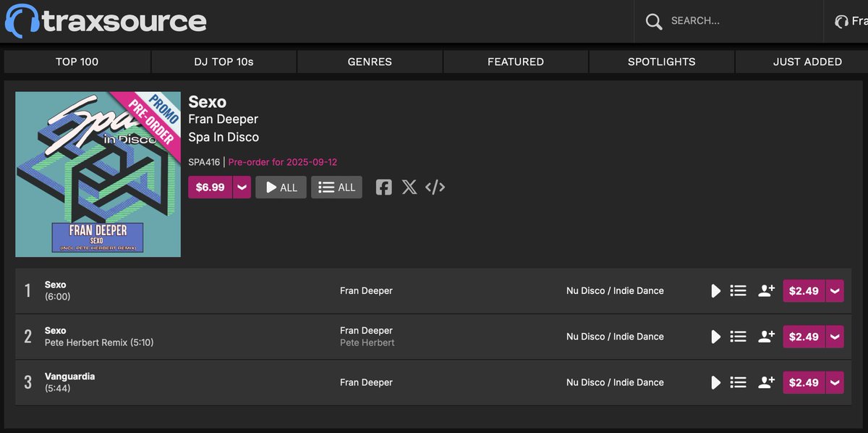Add track 1 Sexo to queue
Screen dimensions: 868x433
738,290
